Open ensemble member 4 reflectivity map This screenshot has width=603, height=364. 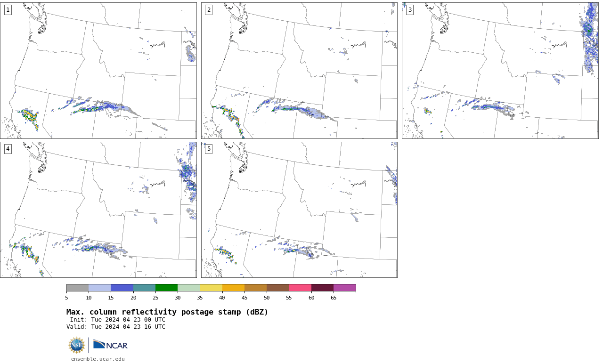[98, 210]
